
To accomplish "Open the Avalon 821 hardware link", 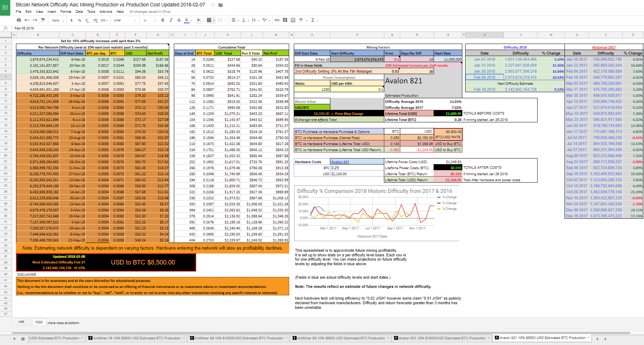I will pos(340,162).
